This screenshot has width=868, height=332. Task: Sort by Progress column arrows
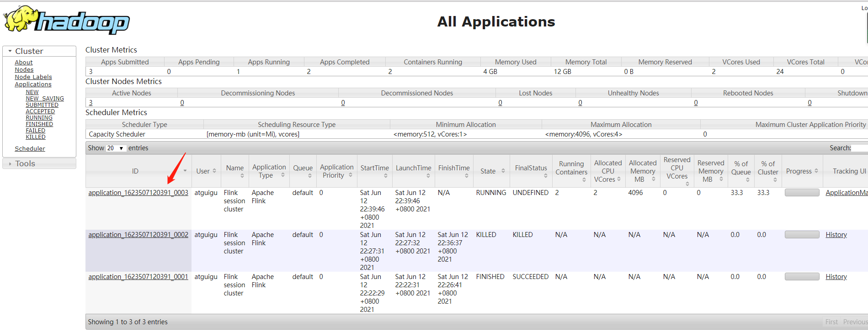(x=816, y=171)
